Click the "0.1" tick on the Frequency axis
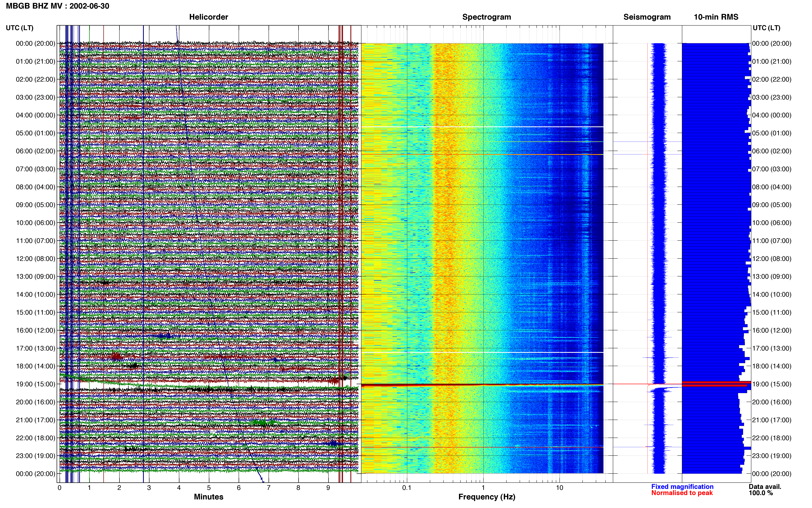Image resolution: width=812 pixels, height=508 pixels. coord(407,488)
